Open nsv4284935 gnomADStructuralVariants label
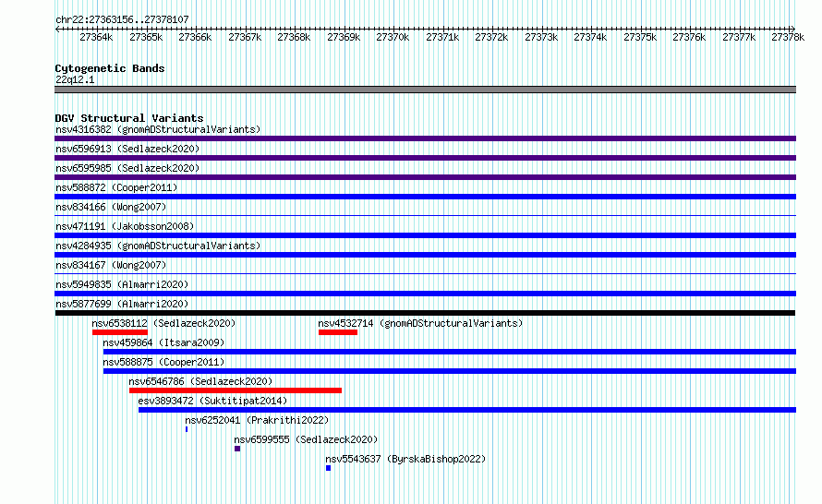822x504 pixels. click(x=158, y=246)
